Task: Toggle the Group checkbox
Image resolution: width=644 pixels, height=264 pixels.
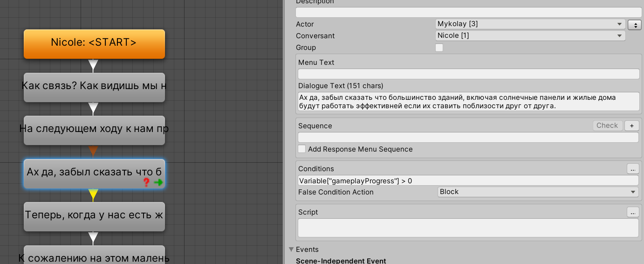Action: tap(439, 48)
